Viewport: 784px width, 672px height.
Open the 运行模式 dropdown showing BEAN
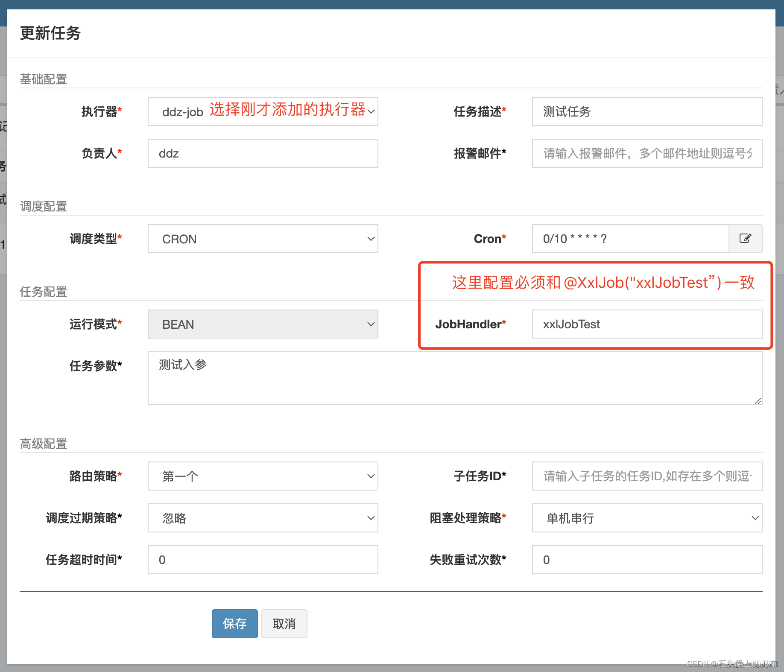(262, 324)
